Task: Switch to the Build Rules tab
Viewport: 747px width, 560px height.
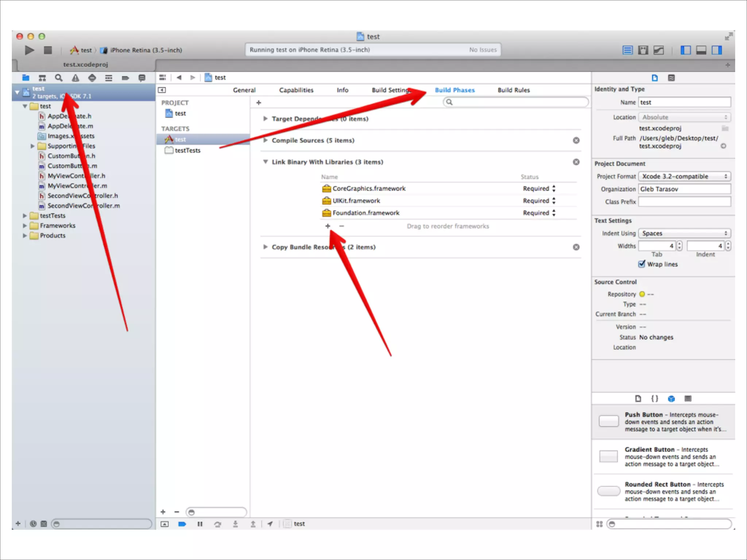Action: coord(513,90)
